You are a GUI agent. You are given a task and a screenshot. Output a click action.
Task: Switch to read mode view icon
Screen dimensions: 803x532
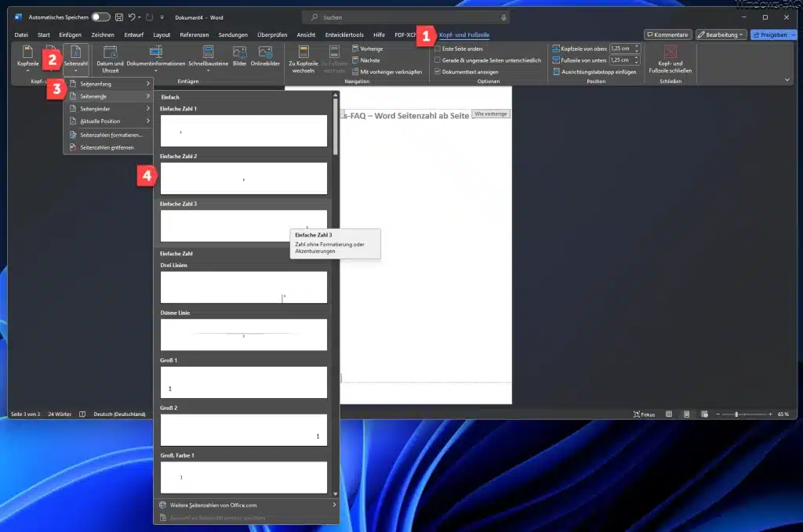click(x=669, y=414)
